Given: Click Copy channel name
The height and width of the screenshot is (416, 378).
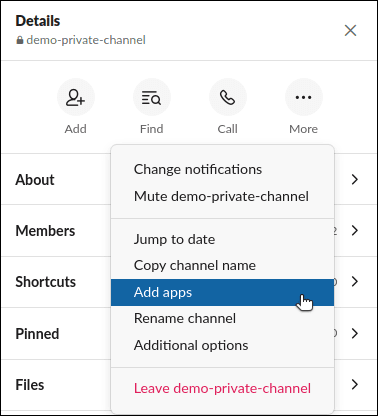Looking at the screenshot, I should [x=222, y=266].
